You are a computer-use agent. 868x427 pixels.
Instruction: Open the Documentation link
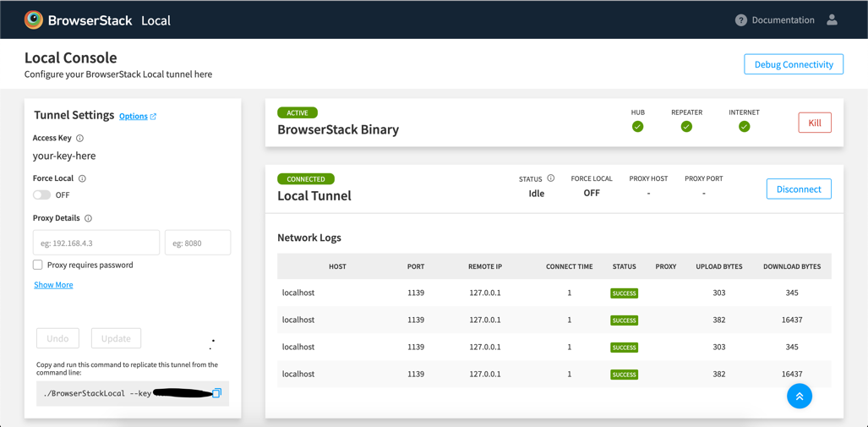tap(783, 20)
